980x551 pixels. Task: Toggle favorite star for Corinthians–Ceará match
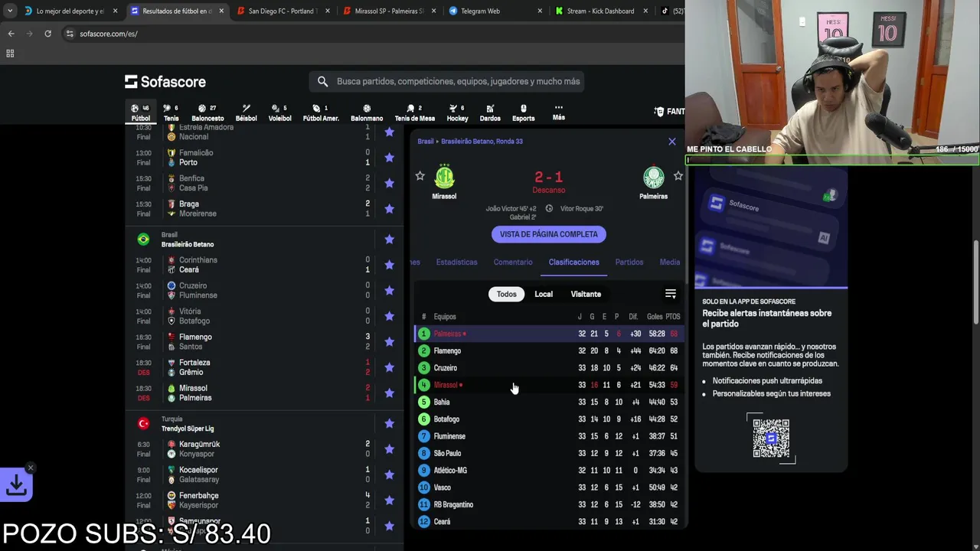(389, 265)
